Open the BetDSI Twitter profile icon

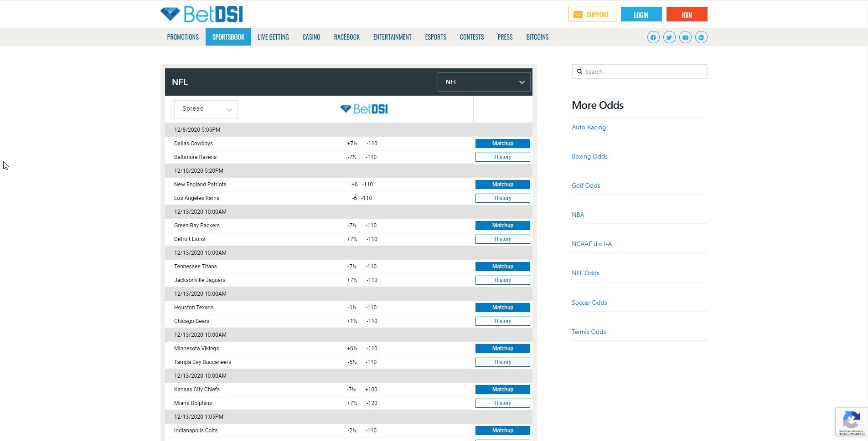[669, 37]
